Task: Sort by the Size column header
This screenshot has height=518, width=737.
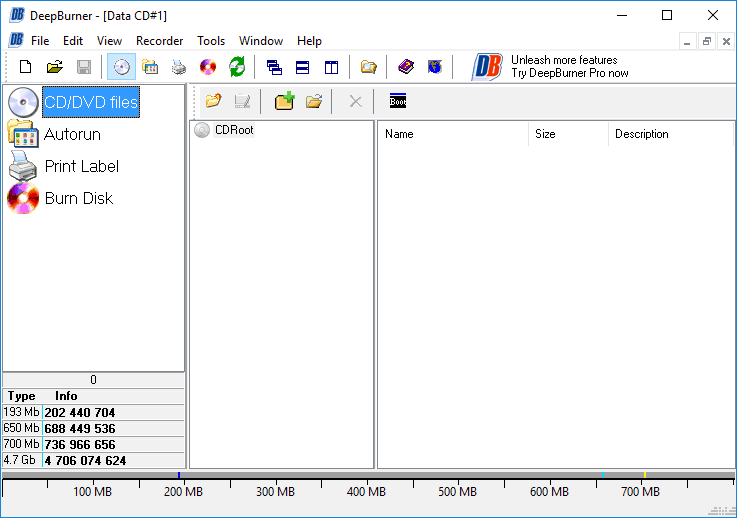Action: (568, 134)
